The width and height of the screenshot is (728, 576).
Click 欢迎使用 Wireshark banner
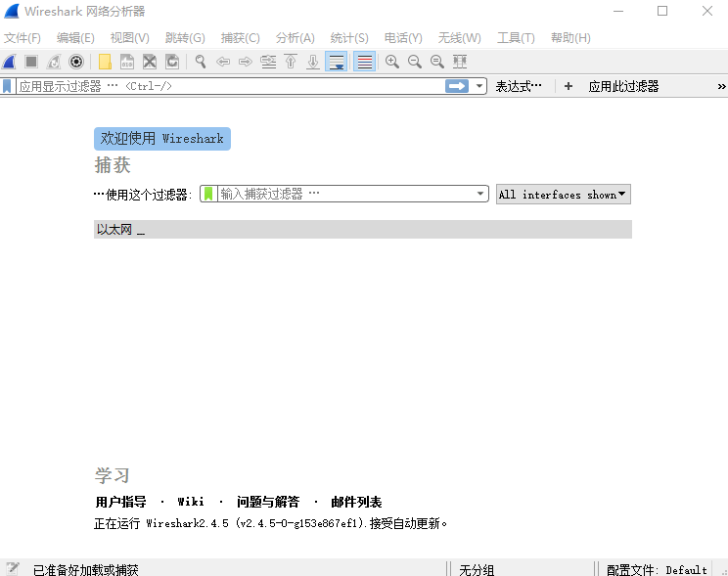coord(162,139)
